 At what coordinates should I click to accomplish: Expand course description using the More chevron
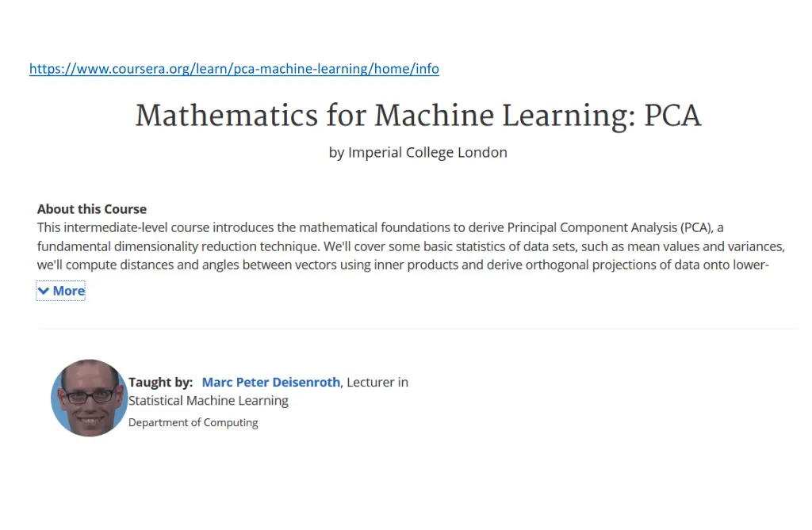[x=44, y=292]
